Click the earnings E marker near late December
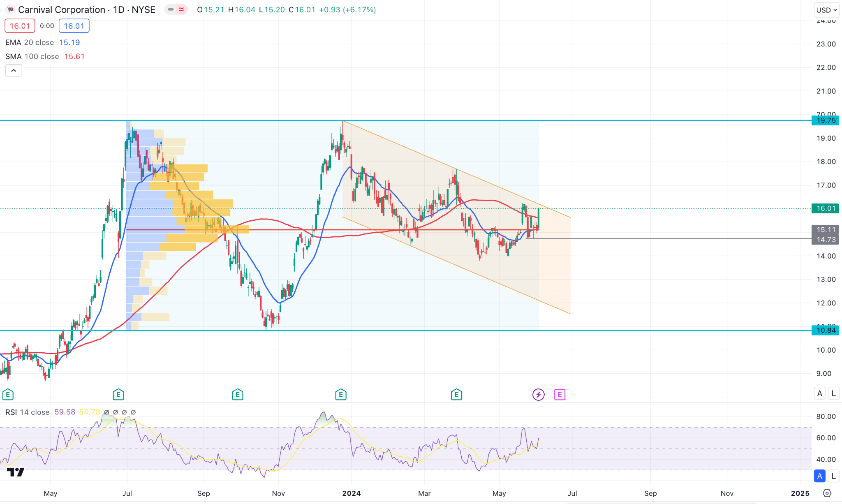842x504 pixels. tap(340, 395)
